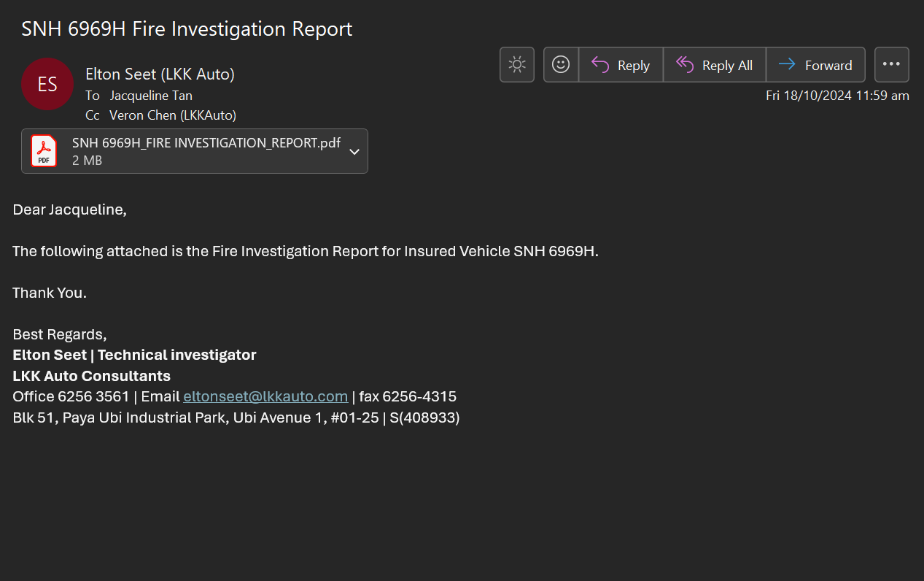Open sender Elton Seet (LKK Auto) contact

(160, 74)
